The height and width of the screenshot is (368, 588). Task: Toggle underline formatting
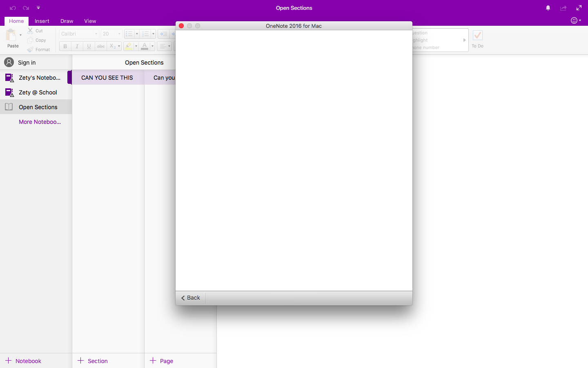coord(89,46)
